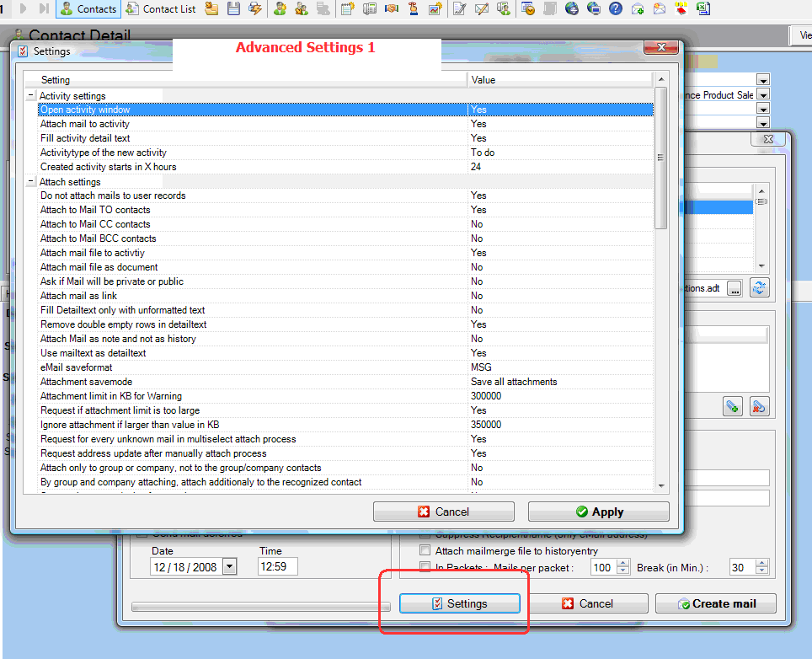Collapse the Attach settings group
This screenshot has height=659, width=812.
pyautogui.click(x=31, y=182)
